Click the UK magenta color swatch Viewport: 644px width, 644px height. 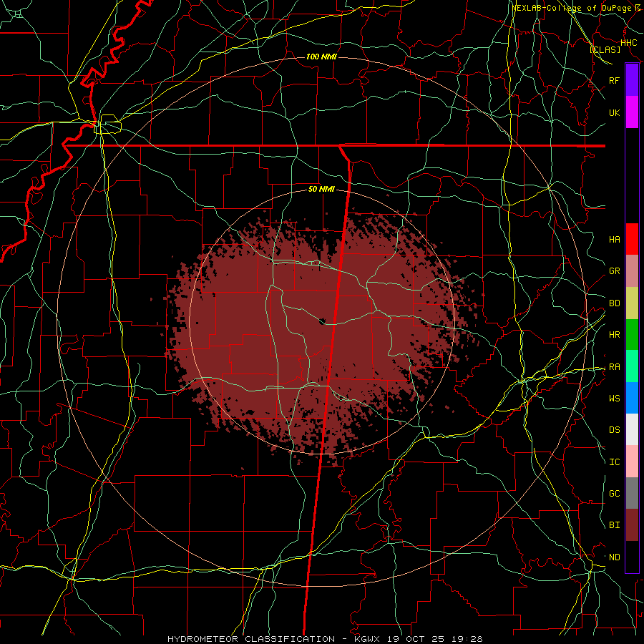[632, 112]
